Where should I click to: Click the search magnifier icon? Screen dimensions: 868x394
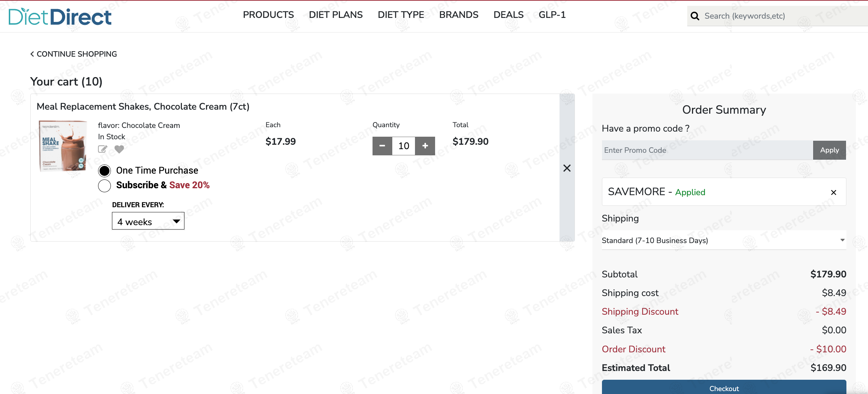pyautogui.click(x=695, y=16)
